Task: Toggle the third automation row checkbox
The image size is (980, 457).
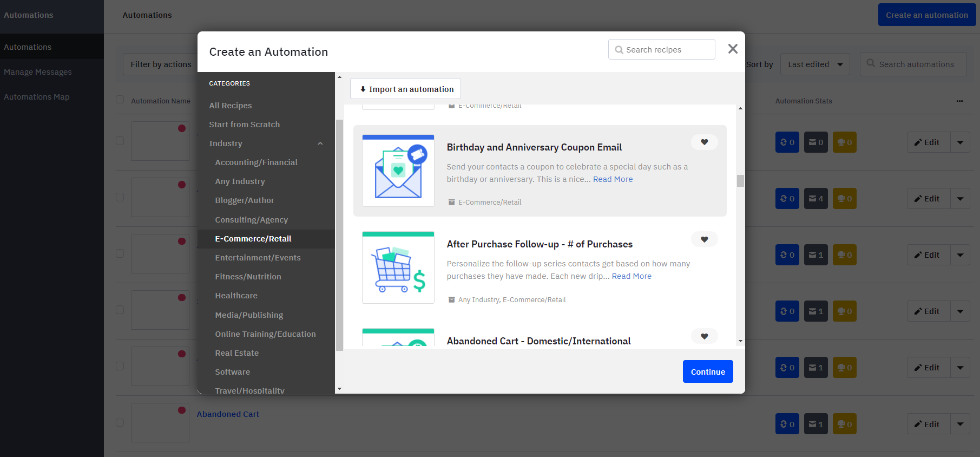Action: pos(120,253)
